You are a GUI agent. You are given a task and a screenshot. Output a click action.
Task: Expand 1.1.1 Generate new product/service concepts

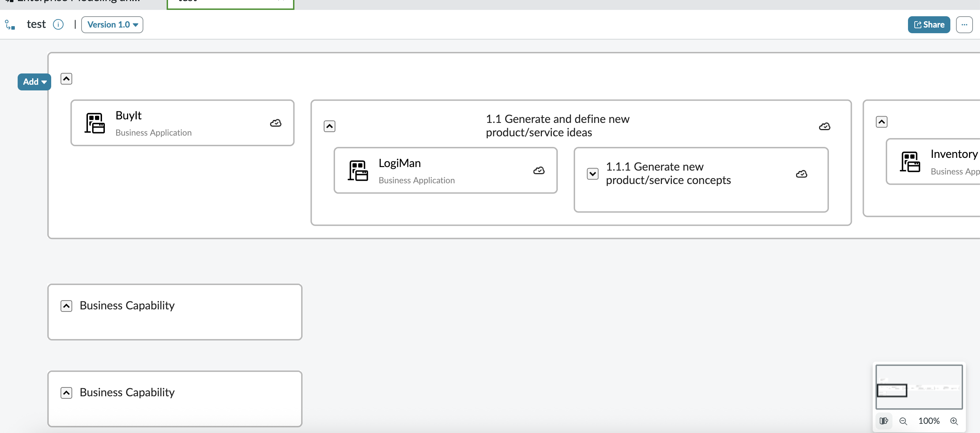[592, 174]
